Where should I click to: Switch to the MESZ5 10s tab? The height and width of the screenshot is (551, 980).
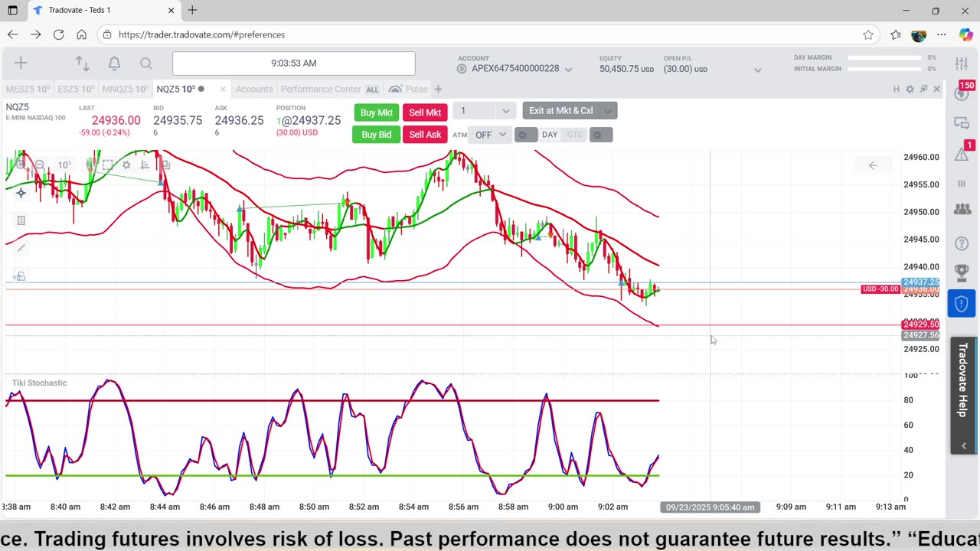pos(28,90)
